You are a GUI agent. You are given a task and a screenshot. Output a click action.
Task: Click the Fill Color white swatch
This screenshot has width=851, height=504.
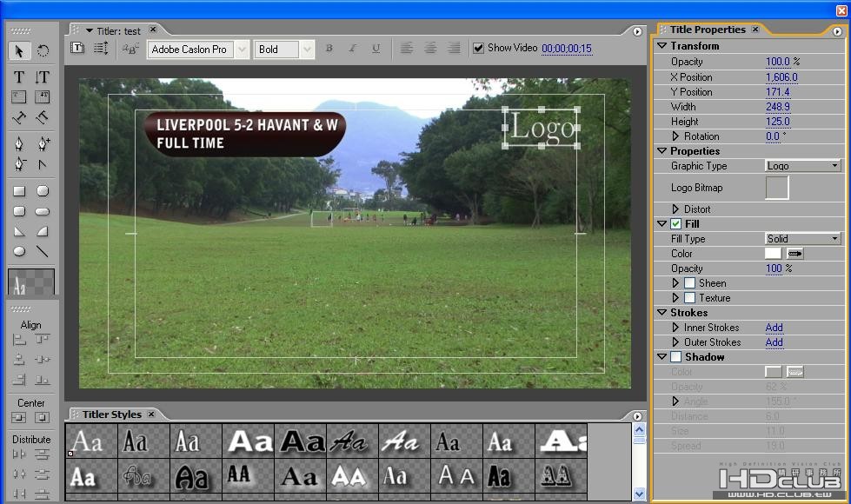point(773,254)
